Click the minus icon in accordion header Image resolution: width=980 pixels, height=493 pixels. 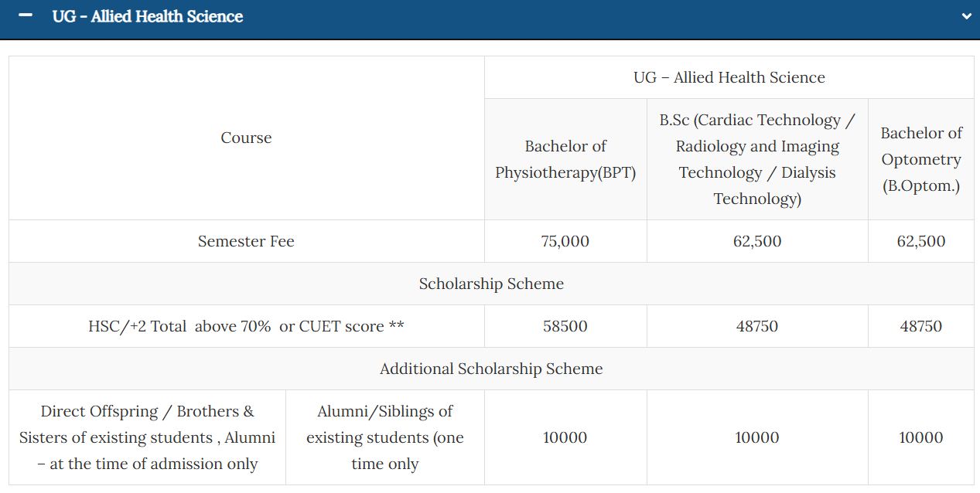click(26, 15)
